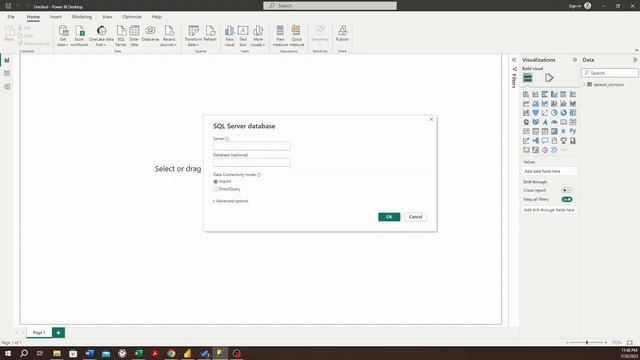Viewport: 640px width, 360px height.
Task: Insert a Text box from ribbon
Action: pos(243,36)
